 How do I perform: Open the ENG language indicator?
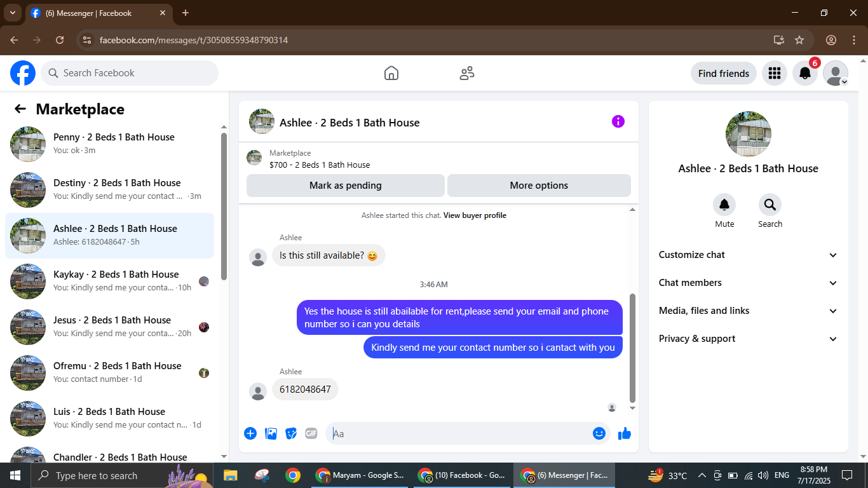[782, 475]
